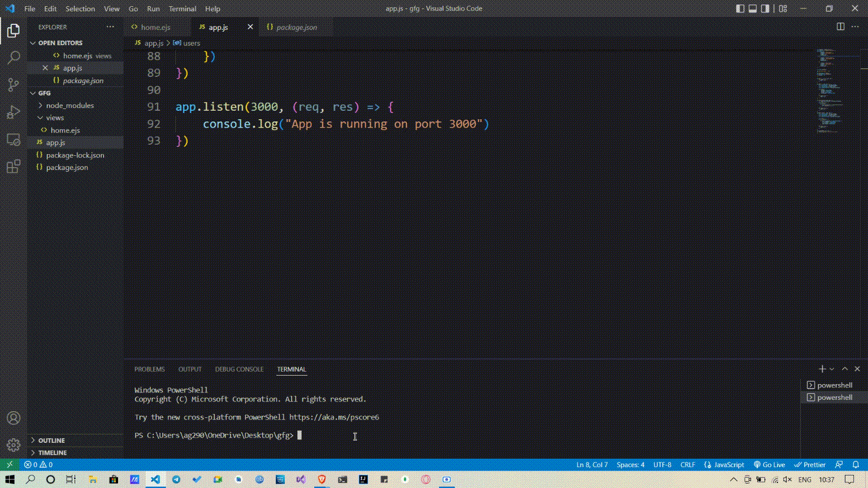This screenshot has width=868, height=488.
Task: Click the Go Live status button
Action: (x=769, y=464)
